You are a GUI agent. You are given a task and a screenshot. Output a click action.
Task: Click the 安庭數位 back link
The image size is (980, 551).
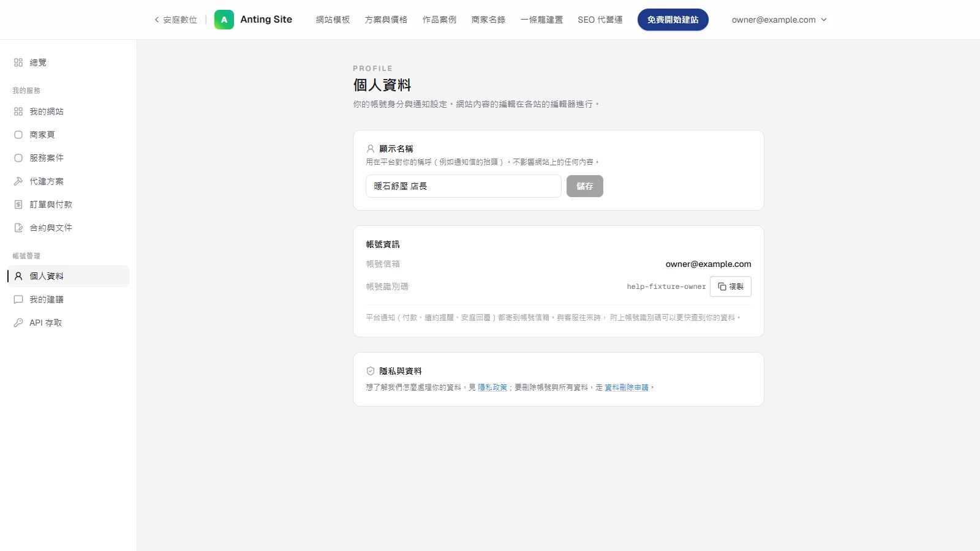(x=176, y=20)
